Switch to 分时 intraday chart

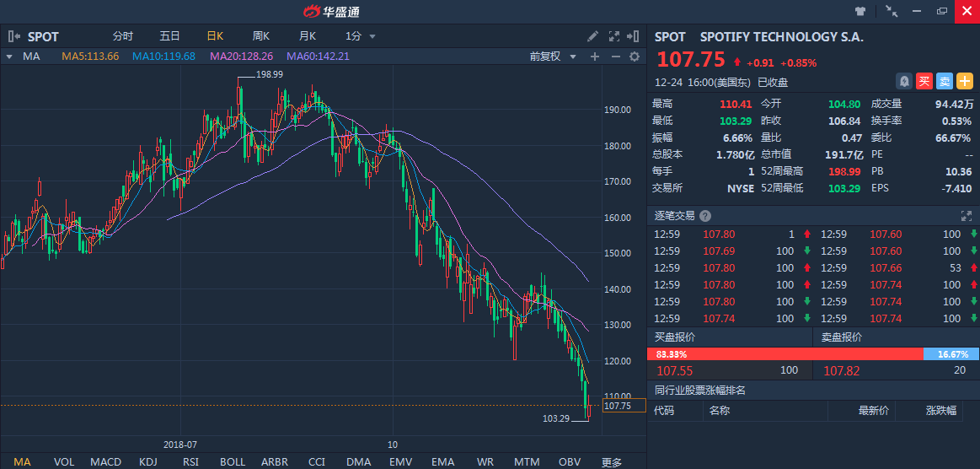(123, 36)
